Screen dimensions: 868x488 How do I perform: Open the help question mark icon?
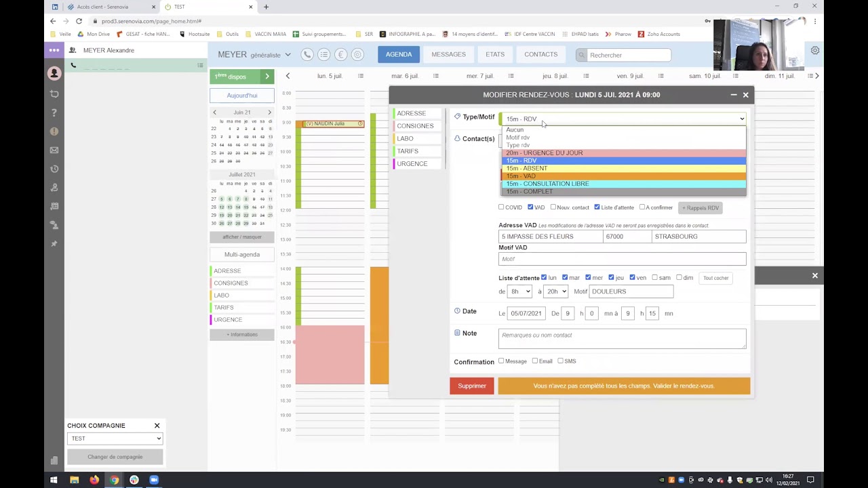pyautogui.click(x=54, y=113)
